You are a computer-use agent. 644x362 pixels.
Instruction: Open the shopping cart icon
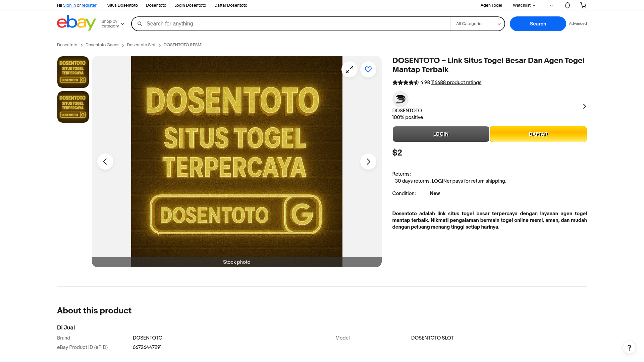[x=583, y=5]
